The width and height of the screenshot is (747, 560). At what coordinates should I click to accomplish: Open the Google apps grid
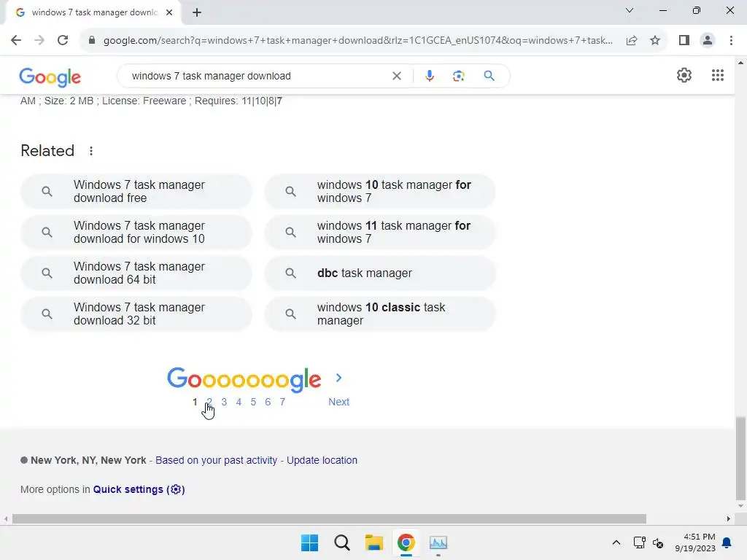click(718, 75)
